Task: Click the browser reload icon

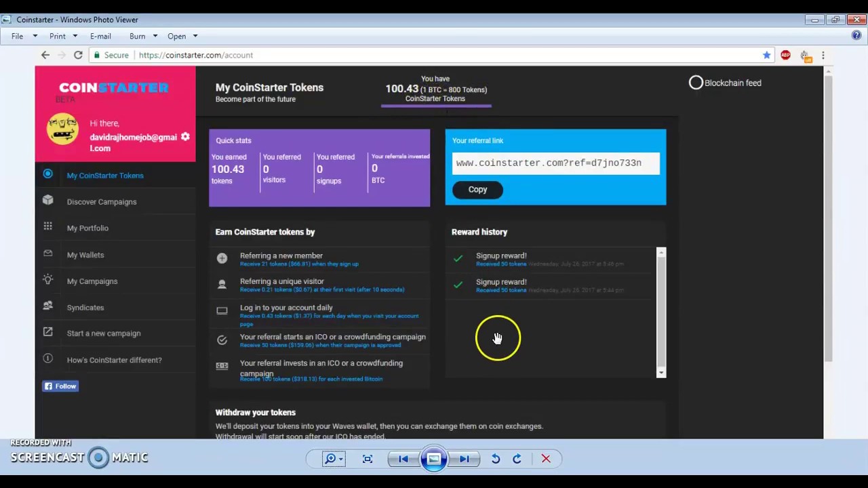Action: click(x=78, y=55)
